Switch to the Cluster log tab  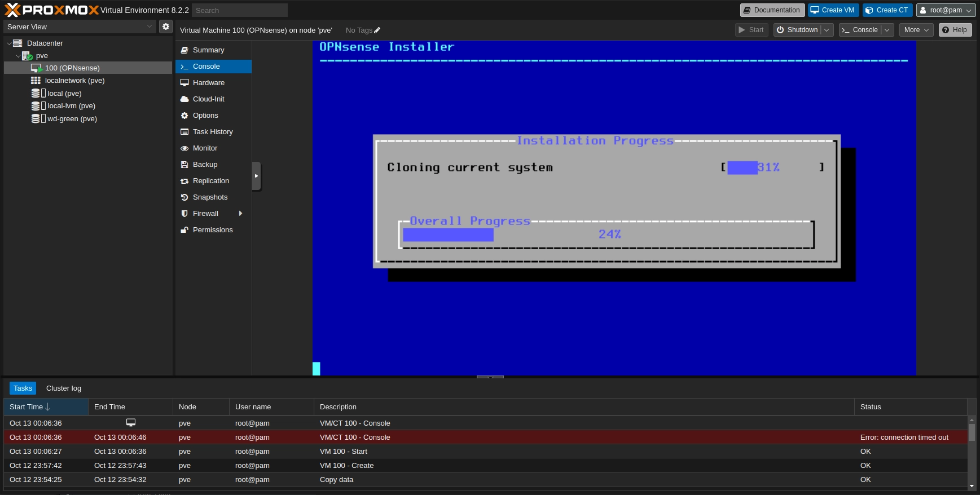point(64,388)
